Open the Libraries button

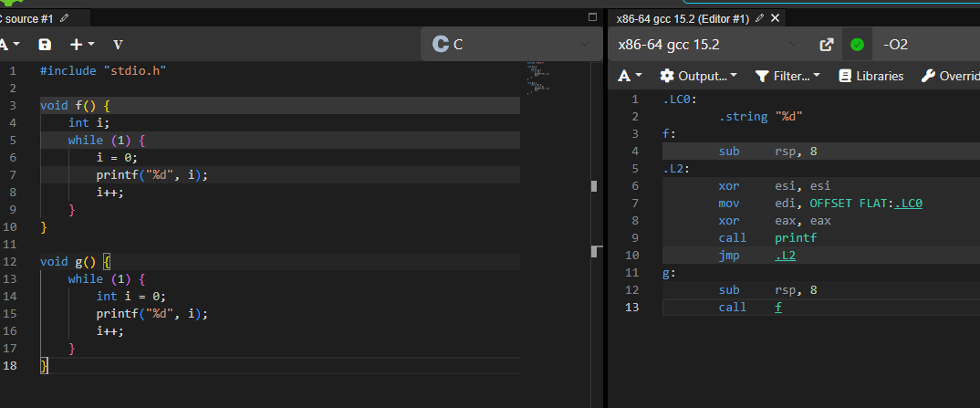871,76
